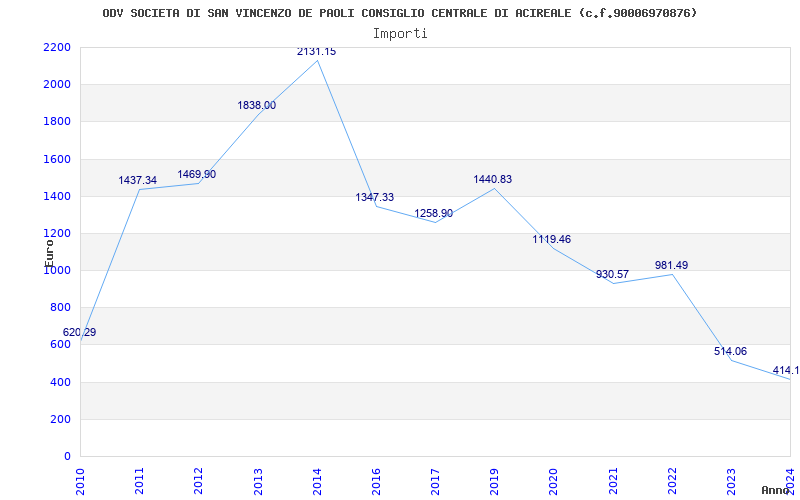Click x-axis year 2011
This screenshot has height=500, width=800.
coord(139,481)
